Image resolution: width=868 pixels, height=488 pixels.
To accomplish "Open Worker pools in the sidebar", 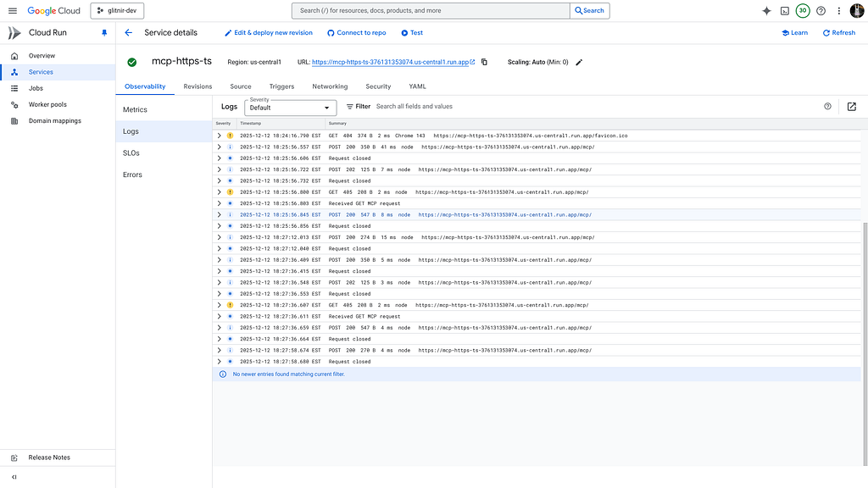I will [x=58, y=104].
